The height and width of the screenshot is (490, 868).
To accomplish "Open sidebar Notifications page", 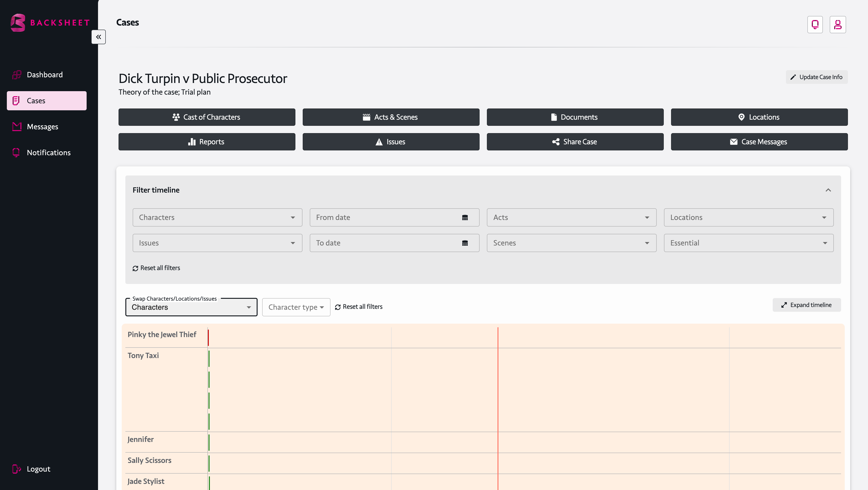I will (49, 153).
